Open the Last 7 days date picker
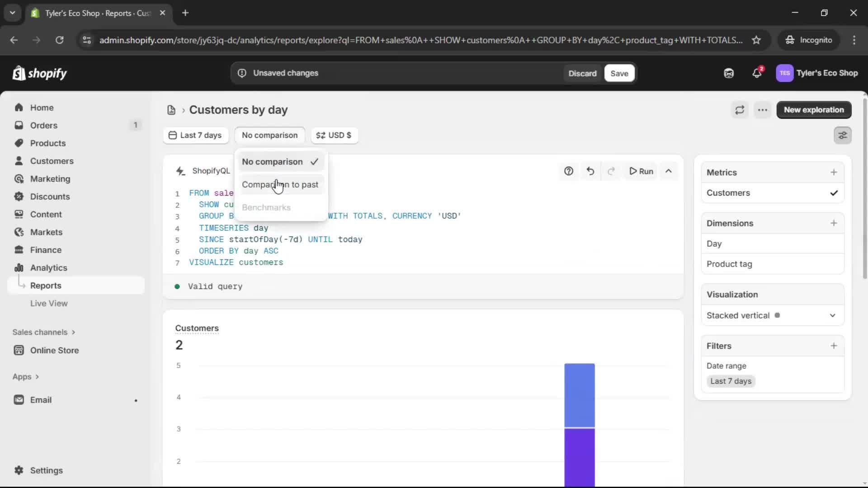 point(195,135)
